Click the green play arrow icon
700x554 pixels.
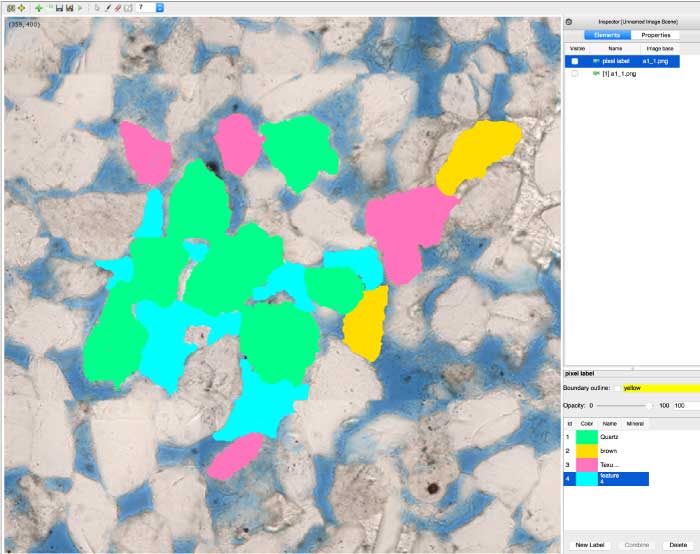[80, 8]
